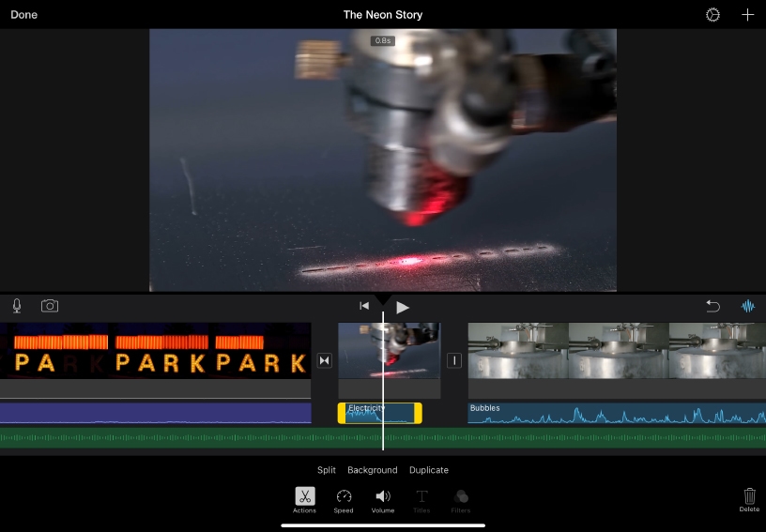Tap Done to exit project
This screenshot has height=532, width=766.
23,15
